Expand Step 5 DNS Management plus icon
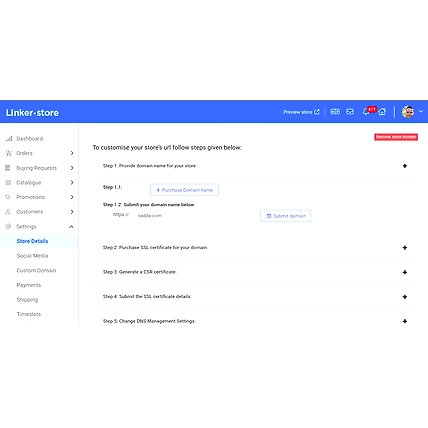The image size is (428, 428). pyautogui.click(x=405, y=321)
